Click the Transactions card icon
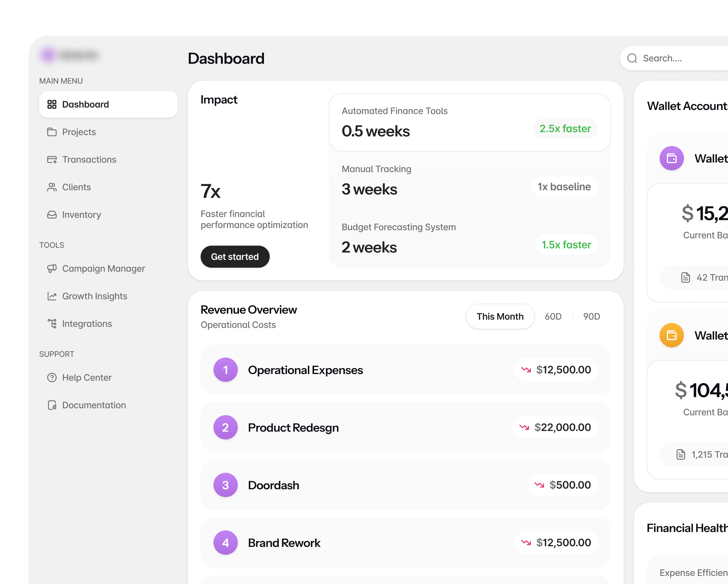The width and height of the screenshot is (728, 584). tap(52, 159)
